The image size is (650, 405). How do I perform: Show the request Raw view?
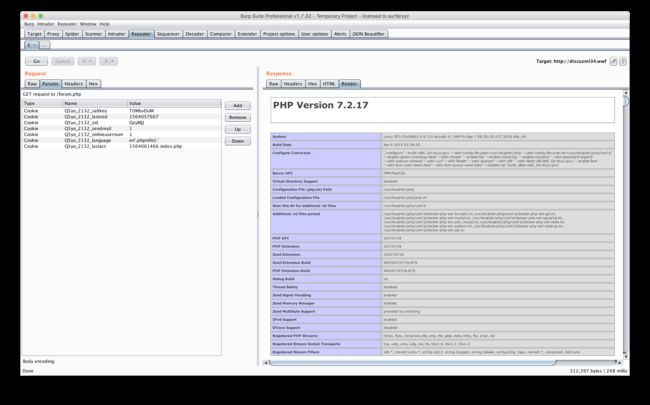pyautogui.click(x=32, y=84)
